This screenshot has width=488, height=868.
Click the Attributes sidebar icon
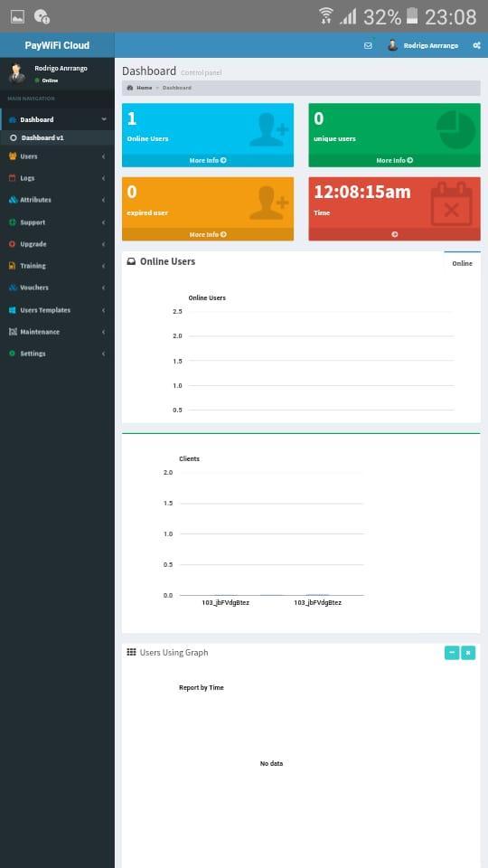[x=13, y=200]
